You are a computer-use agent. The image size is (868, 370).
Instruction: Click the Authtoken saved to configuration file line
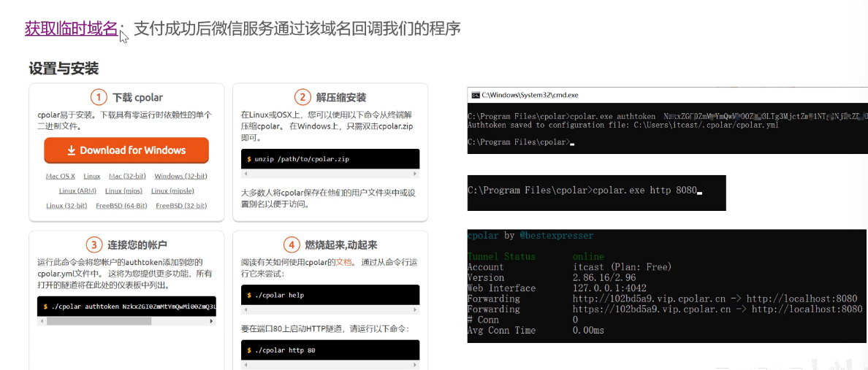(x=623, y=126)
